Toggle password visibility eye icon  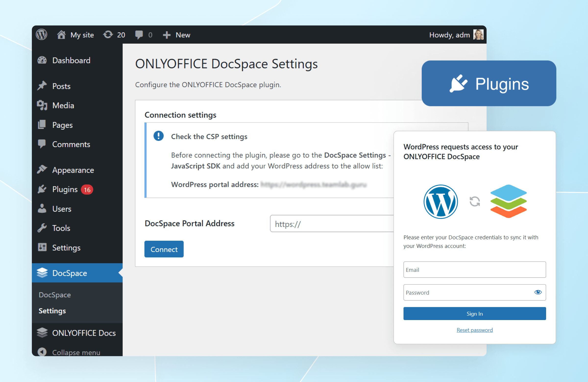click(x=538, y=292)
